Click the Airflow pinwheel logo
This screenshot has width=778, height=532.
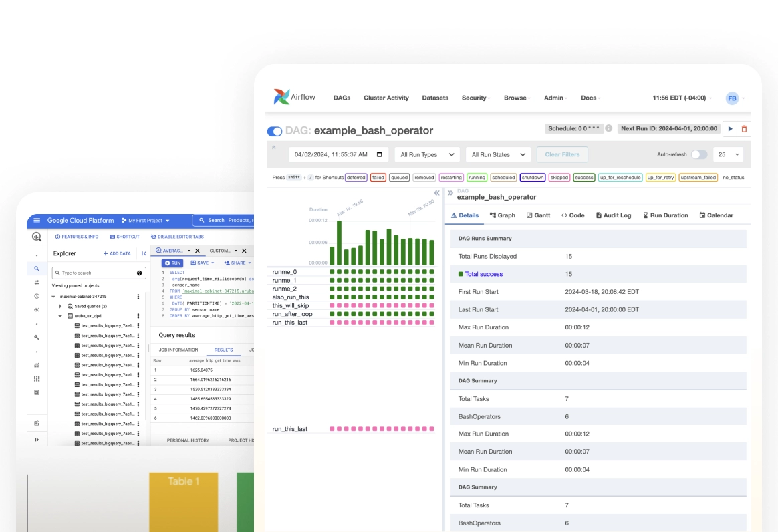tap(281, 97)
